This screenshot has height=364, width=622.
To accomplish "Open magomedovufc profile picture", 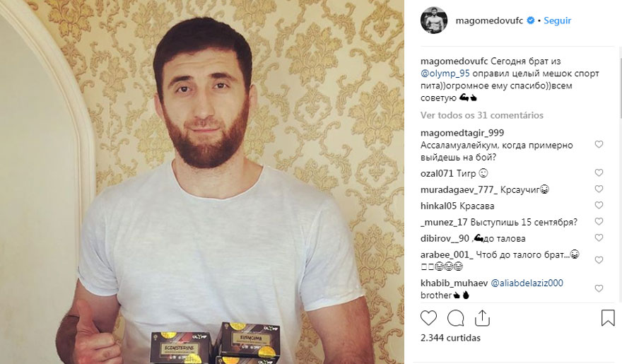I will tap(433, 20).
